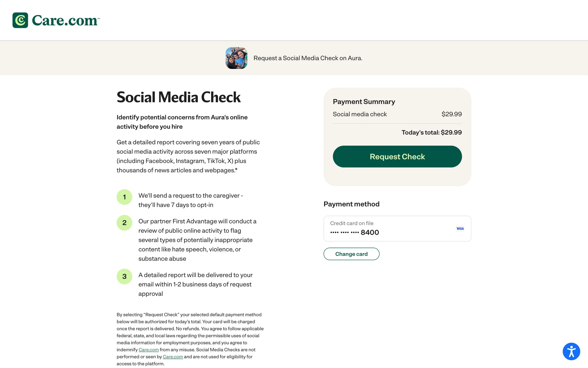Open the first Care.com link in disclaimer
Viewport: 588px width, 368px height.
149,350
